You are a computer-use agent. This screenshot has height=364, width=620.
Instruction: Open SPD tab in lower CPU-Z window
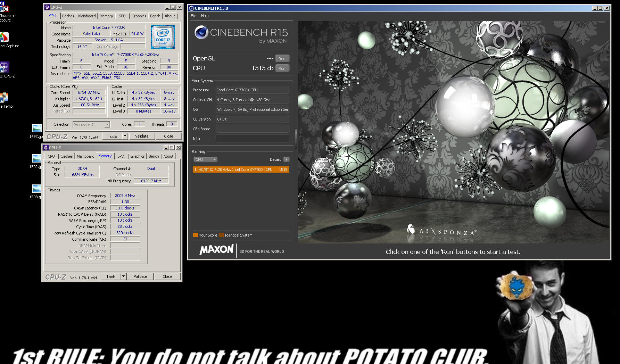click(121, 156)
